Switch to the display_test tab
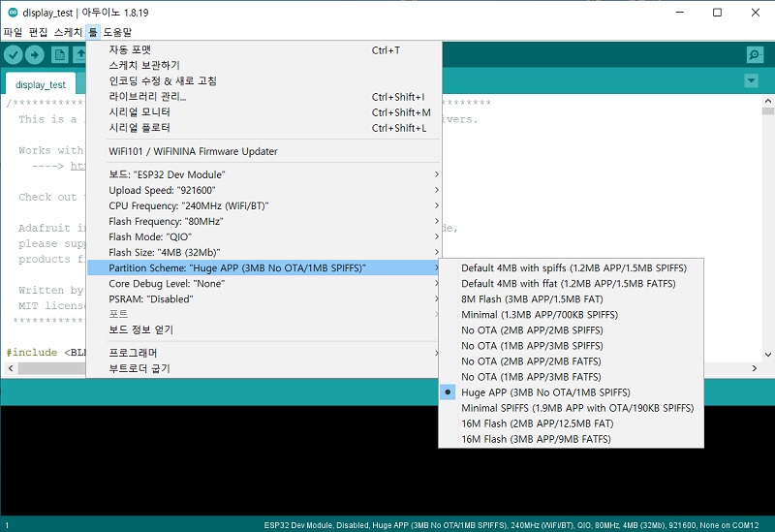This screenshot has width=775, height=532. click(x=41, y=84)
